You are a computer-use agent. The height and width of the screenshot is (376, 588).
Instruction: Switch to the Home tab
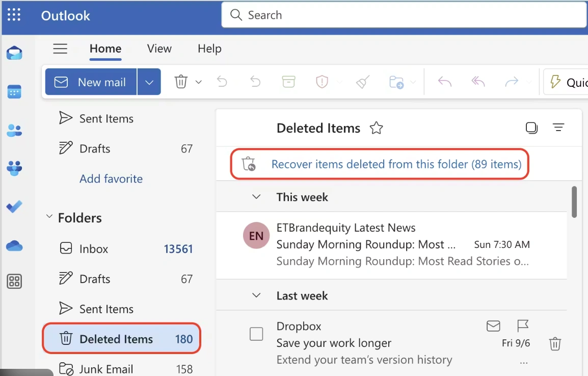pyautogui.click(x=105, y=49)
